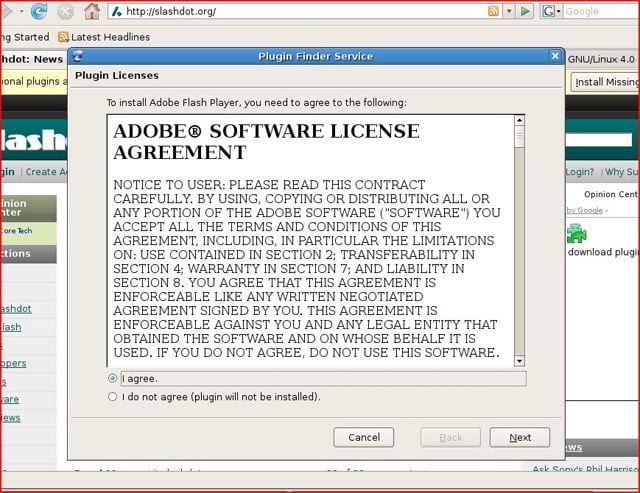Click the Install Missing Plugins button
This screenshot has height=493, width=640.
pyautogui.click(x=606, y=82)
